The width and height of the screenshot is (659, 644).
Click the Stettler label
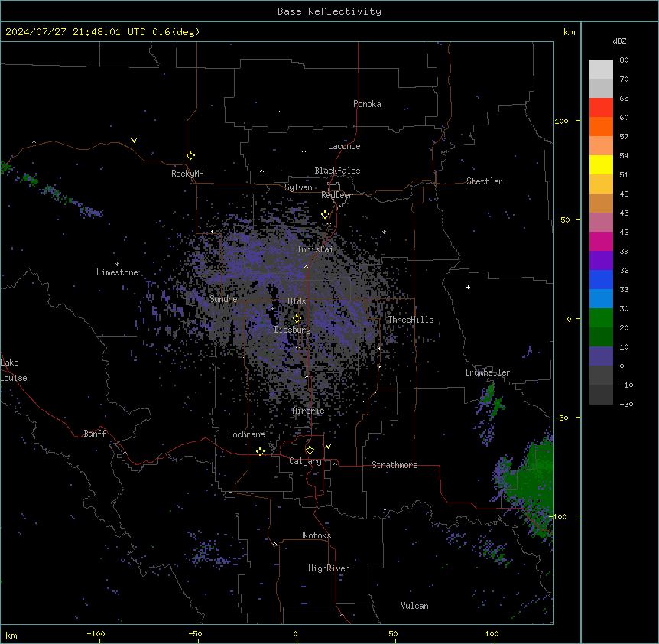(485, 181)
